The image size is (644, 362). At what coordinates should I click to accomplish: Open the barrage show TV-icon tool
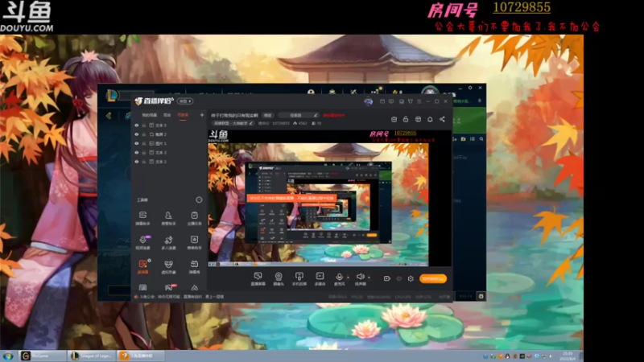click(194, 267)
